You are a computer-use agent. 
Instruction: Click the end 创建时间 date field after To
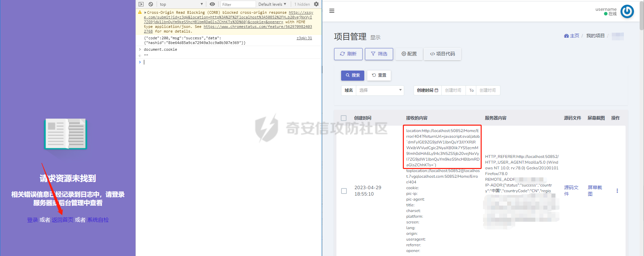(x=488, y=90)
